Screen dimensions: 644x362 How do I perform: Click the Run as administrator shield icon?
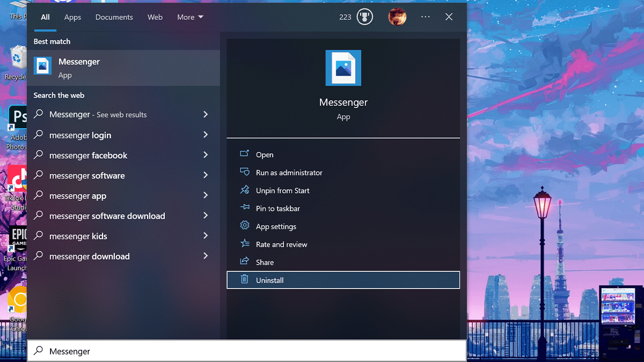pyautogui.click(x=245, y=172)
